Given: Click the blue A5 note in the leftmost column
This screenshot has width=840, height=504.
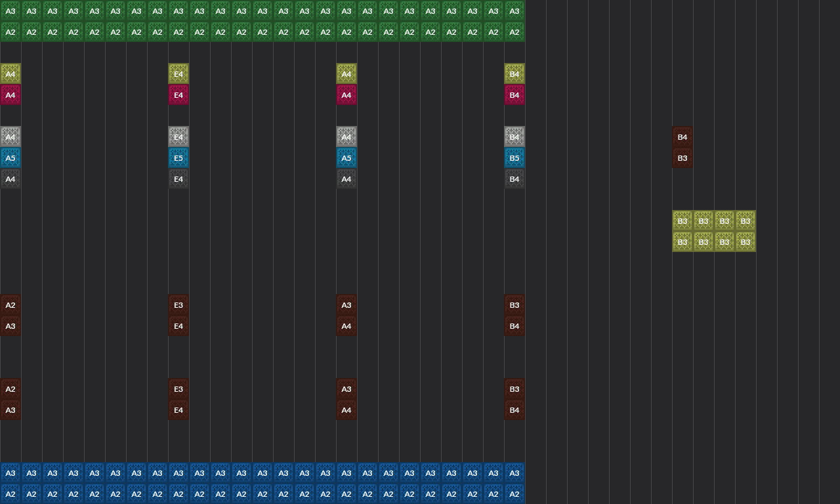Looking at the screenshot, I should (10, 157).
